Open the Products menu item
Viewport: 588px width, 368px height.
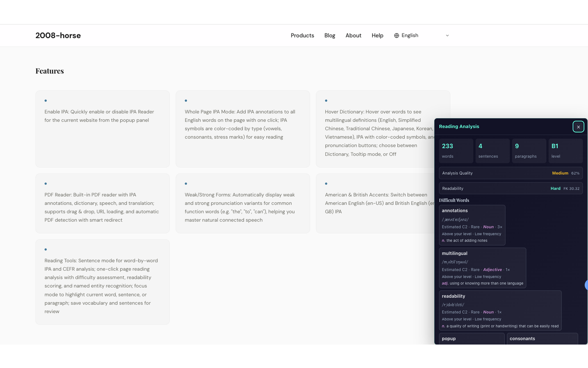(x=302, y=35)
